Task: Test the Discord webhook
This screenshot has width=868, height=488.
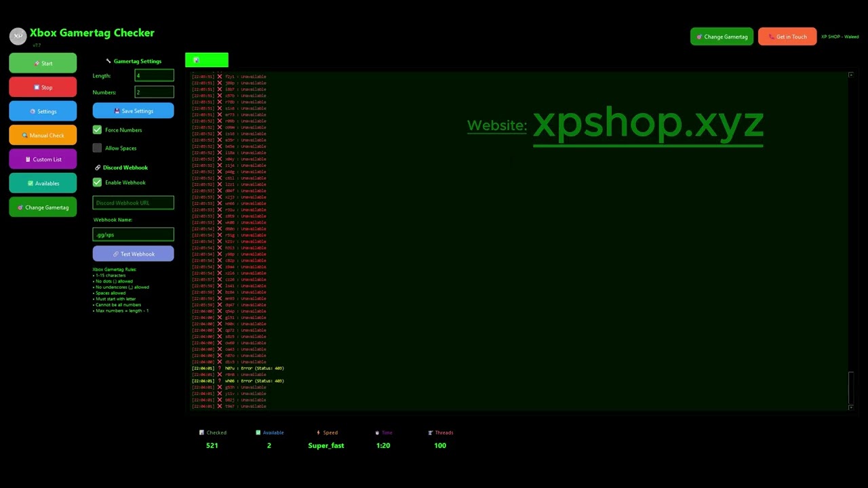Action: tap(133, 253)
